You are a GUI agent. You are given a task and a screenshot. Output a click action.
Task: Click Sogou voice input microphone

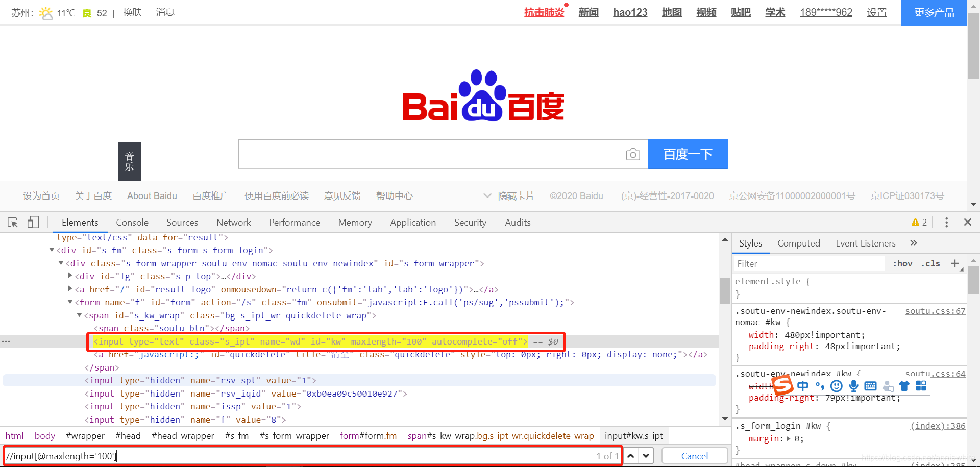(853, 386)
